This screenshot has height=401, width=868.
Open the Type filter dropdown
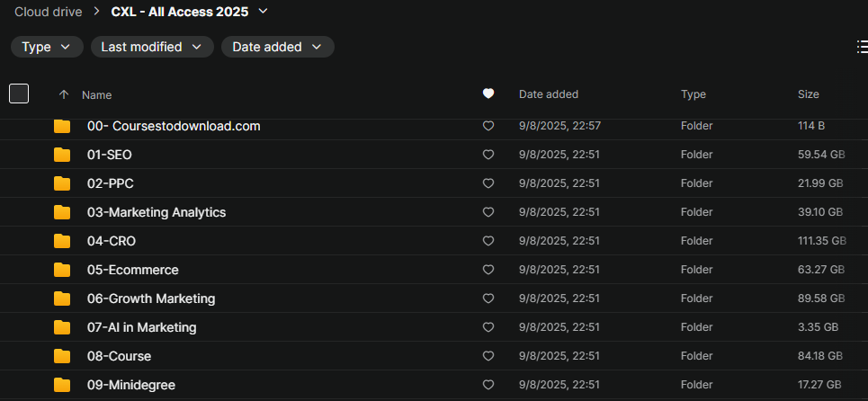(47, 47)
